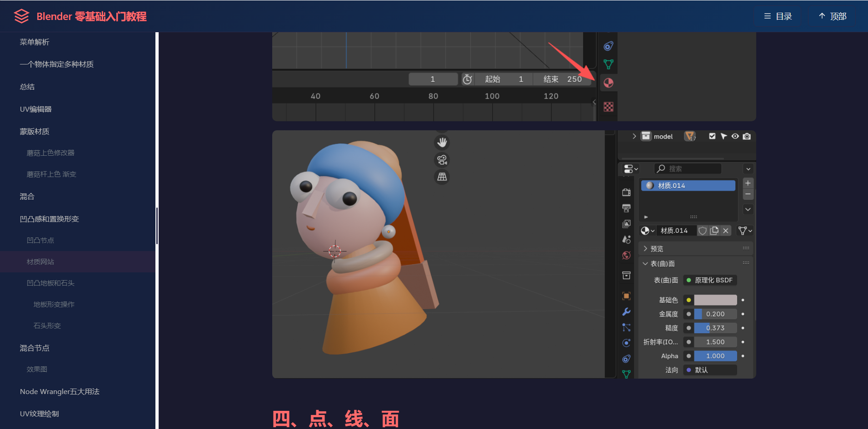Adjust the 糙度 slider showing 0.373

click(715, 328)
